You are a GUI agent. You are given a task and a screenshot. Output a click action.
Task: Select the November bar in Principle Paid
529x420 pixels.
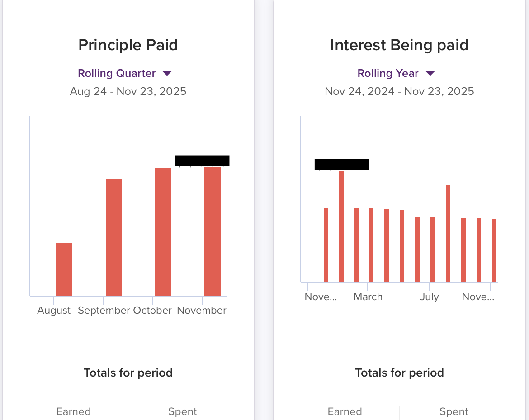[x=213, y=231]
